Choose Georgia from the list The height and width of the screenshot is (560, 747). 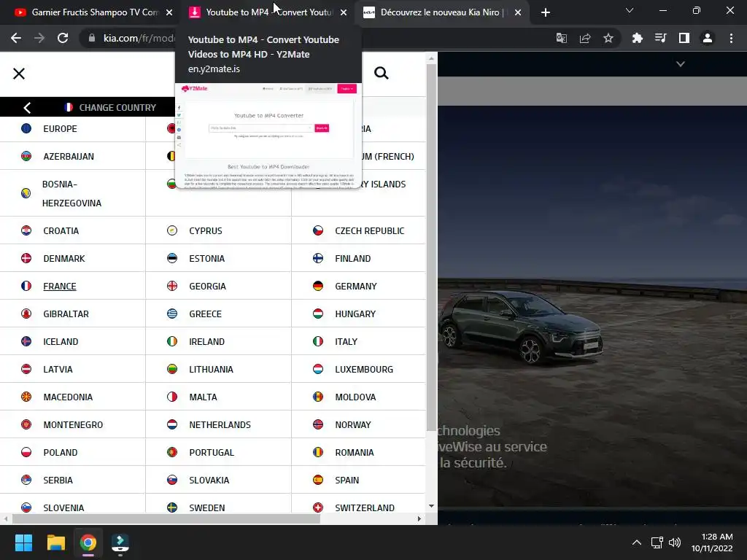[207, 286]
